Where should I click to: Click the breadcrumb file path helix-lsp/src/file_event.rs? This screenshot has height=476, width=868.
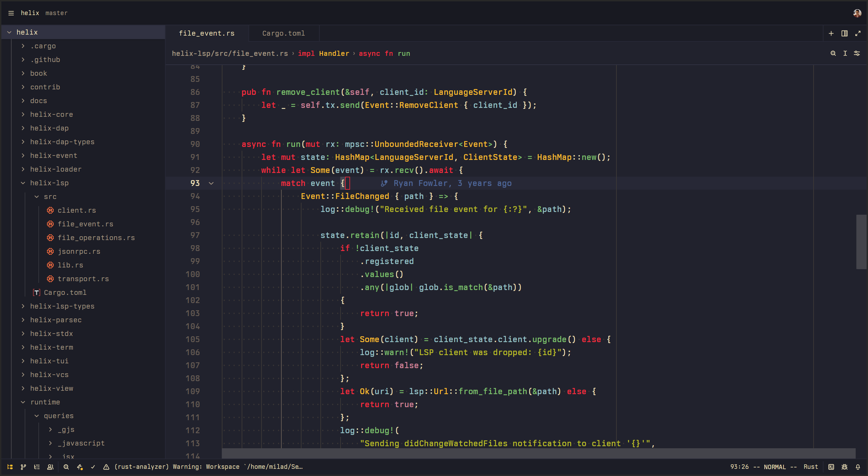point(230,53)
